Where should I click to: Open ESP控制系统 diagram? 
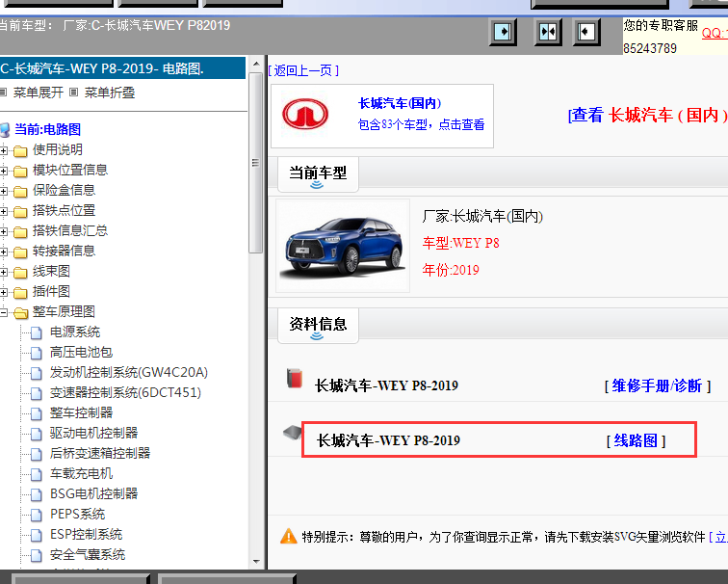(x=87, y=534)
